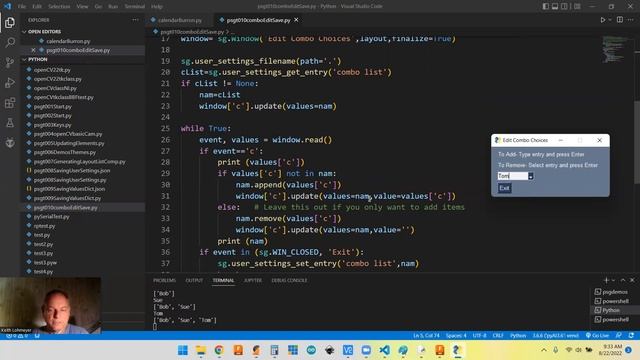Change file encoding UTF-8 in status bar
This screenshot has height=360, width=640.
[x=479, y=336]
